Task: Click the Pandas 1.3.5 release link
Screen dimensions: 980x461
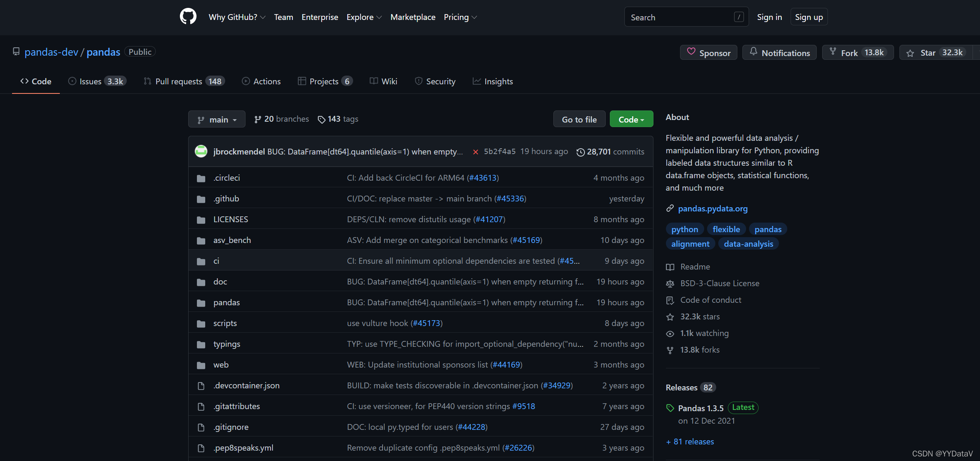Action: (701, 408)
